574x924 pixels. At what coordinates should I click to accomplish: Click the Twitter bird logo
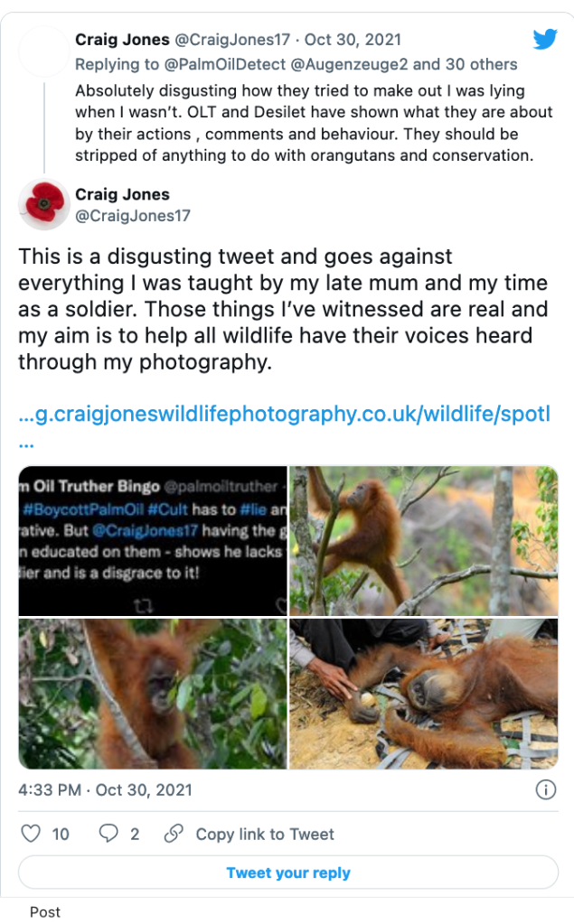point(544,40)
